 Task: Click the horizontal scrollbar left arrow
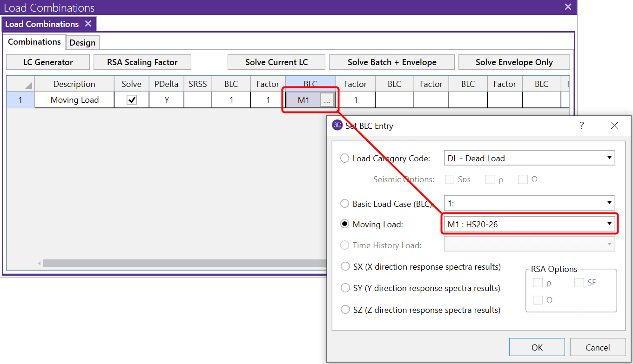39,263
